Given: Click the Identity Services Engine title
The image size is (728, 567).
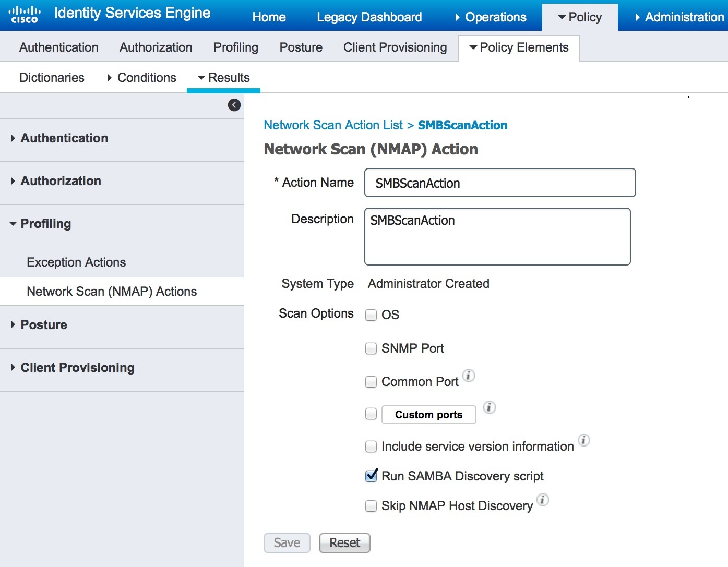Looking at the screenshot, I should 133,13.
